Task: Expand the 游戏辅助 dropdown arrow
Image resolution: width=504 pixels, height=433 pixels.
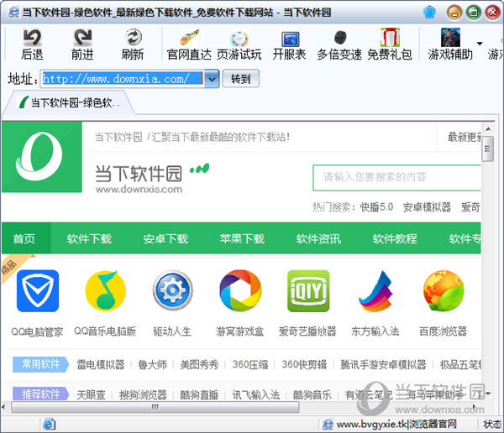Action: point(480,43)
